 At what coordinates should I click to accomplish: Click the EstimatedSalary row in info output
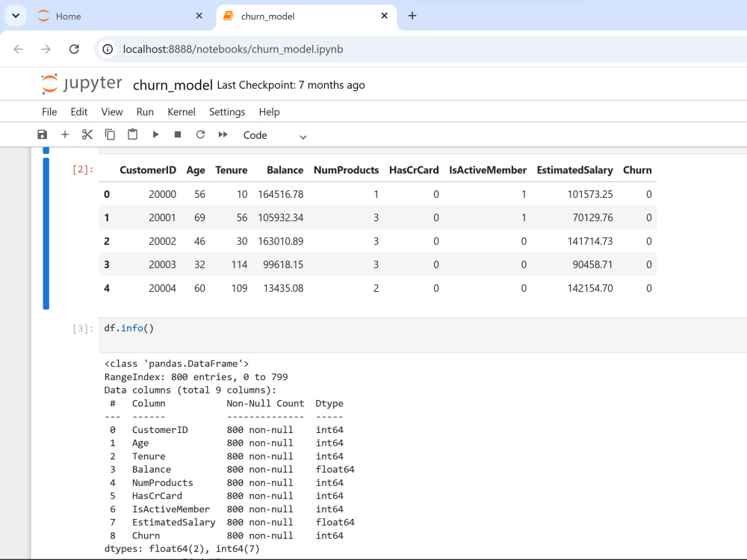point(229,523)
